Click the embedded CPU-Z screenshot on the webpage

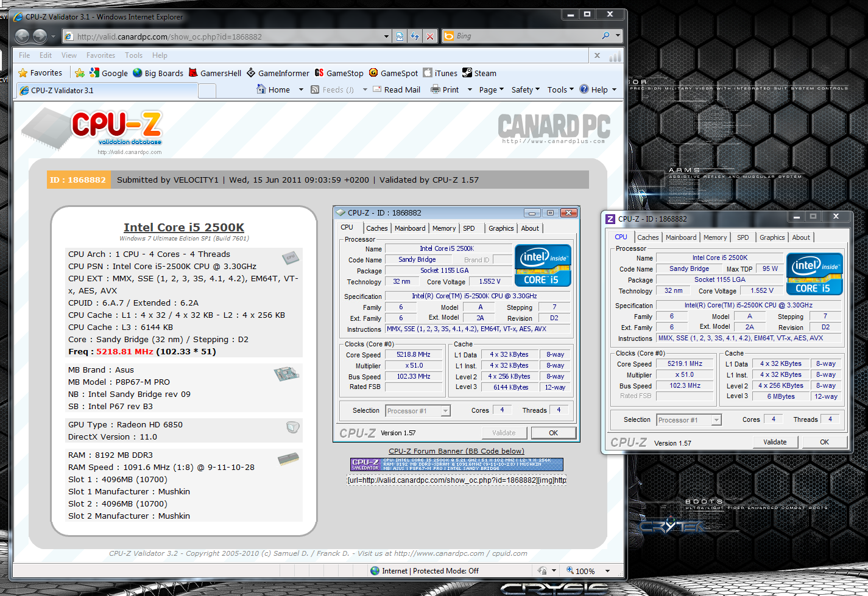(456, 324)
